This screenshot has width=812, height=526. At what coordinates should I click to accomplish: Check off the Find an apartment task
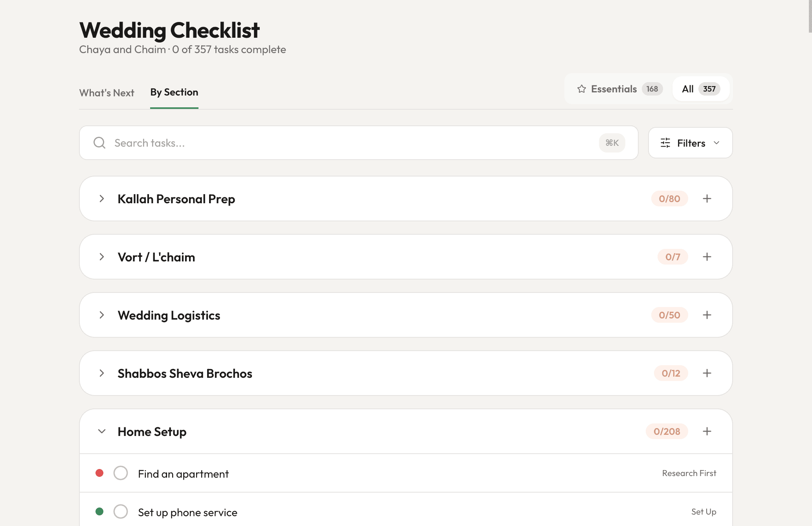[121, 473]
